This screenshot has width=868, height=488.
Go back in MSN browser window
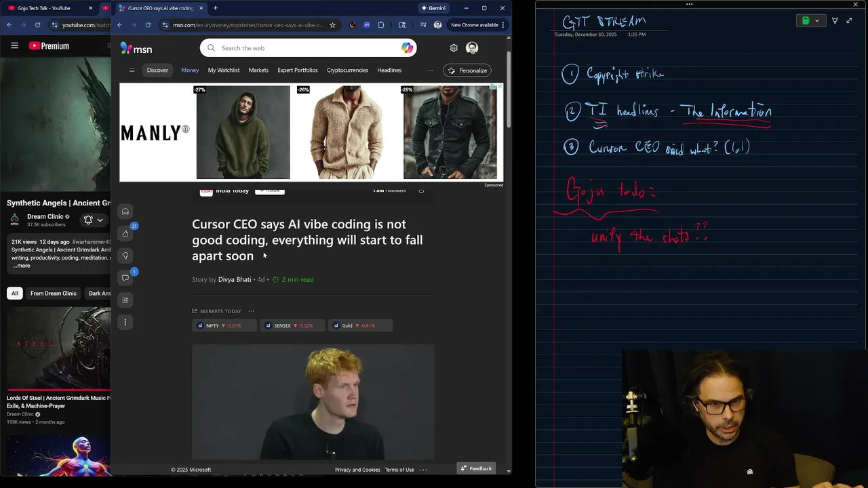(x=120, y=25)
